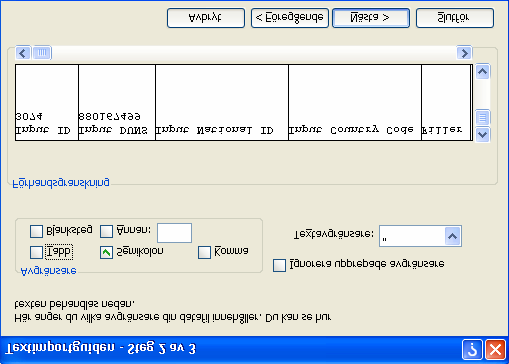Click the 3074 value in preview
The width and height of the screenshot is (509, 364).
tap(29, 117)
